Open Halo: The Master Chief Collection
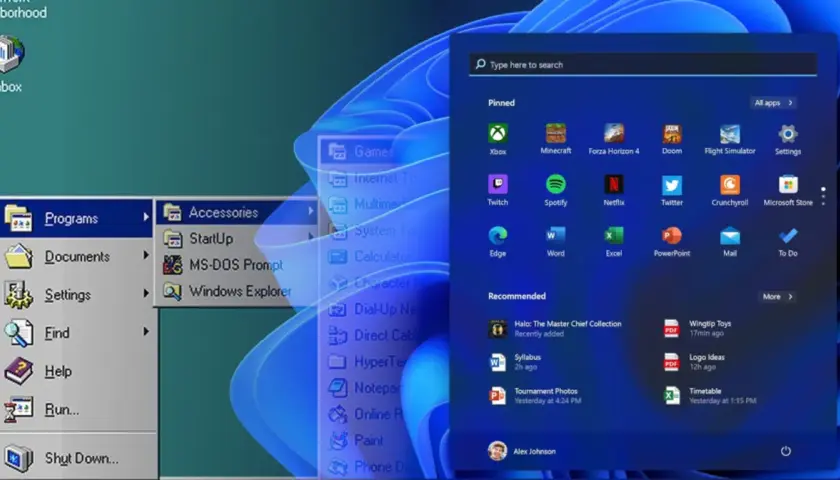 pos(555,328)
